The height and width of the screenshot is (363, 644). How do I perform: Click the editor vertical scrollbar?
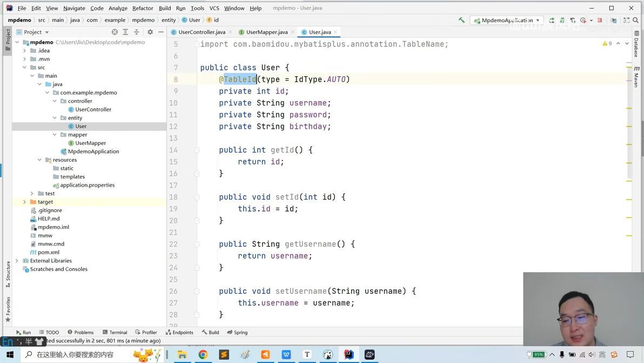pyautogui.click(x=642, y=138)
